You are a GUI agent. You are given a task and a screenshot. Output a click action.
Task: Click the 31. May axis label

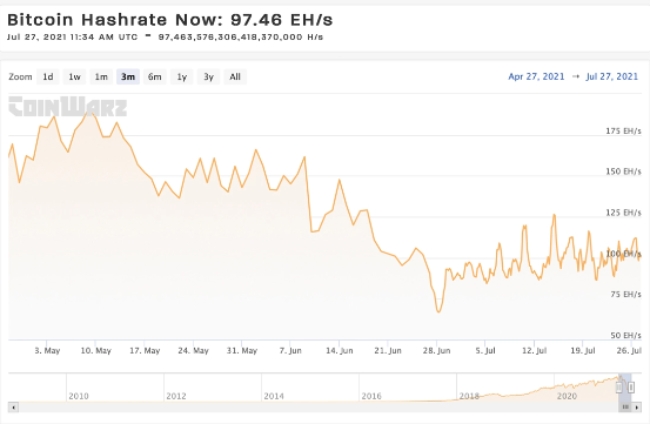point(242,351)
